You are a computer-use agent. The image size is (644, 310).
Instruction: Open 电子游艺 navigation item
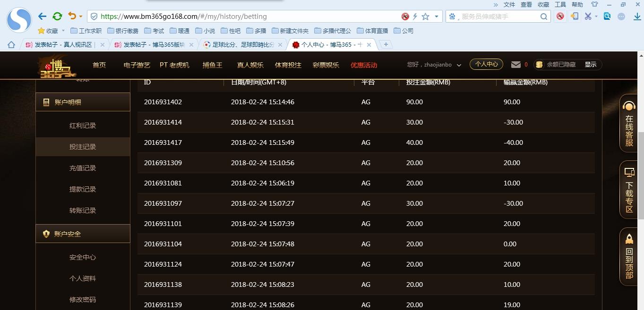click(x=137, y=65)
